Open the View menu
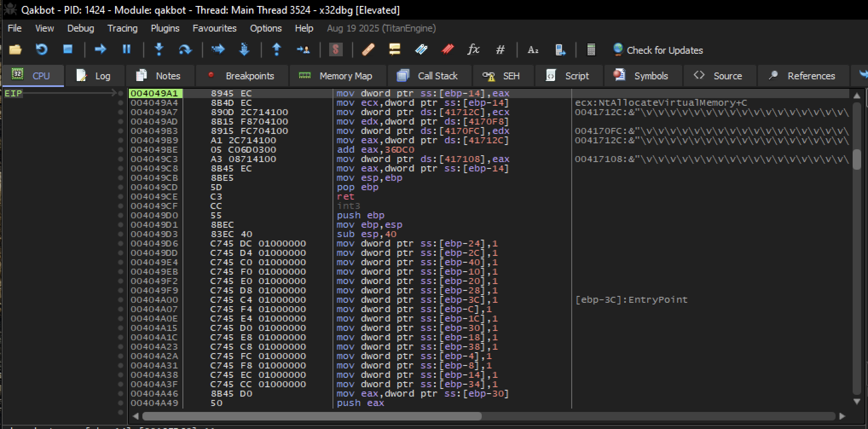868x429 pixels. 44,28
